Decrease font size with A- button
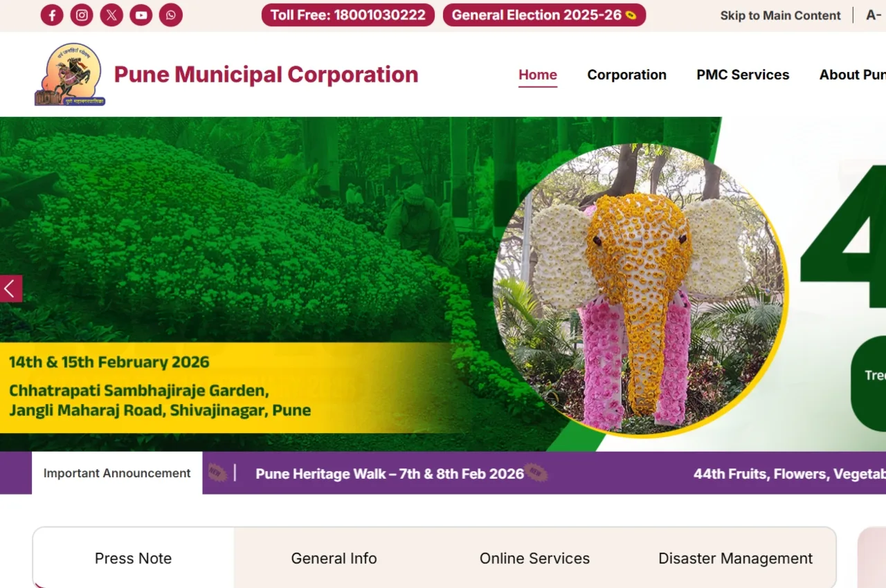Viewport: 886px width, 588px height. [874, 15]
